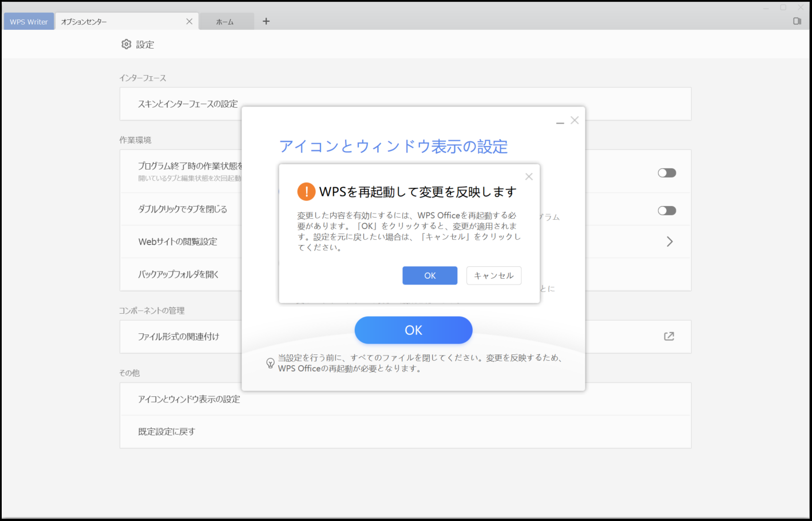
Task: Open ファイル形式の関連付け row
Action: (405, 337)
